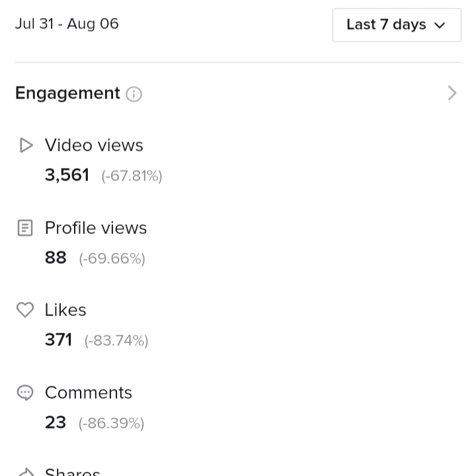
Task: Click the Profile views document icon
Action: (25, 228)
